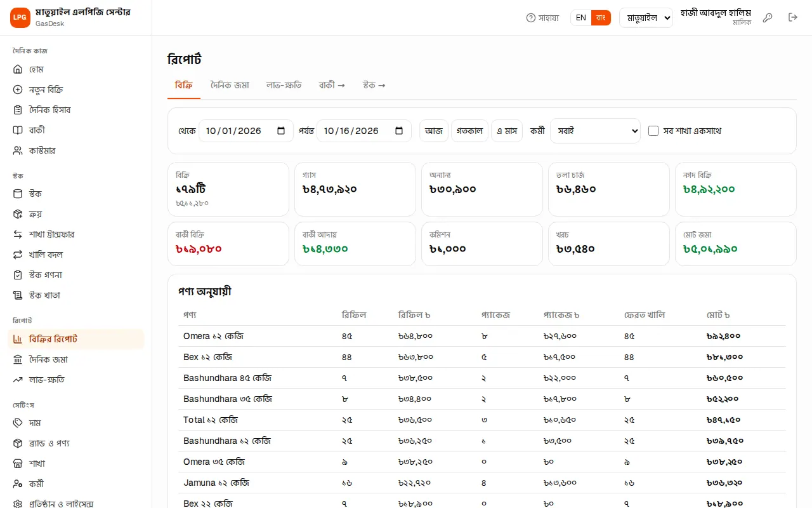Switch language to EN

[x=581, y=18]
